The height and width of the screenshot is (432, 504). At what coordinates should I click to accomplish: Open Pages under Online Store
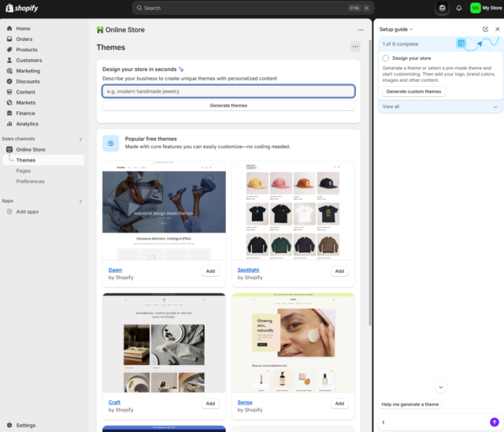(x=24, y=171)
